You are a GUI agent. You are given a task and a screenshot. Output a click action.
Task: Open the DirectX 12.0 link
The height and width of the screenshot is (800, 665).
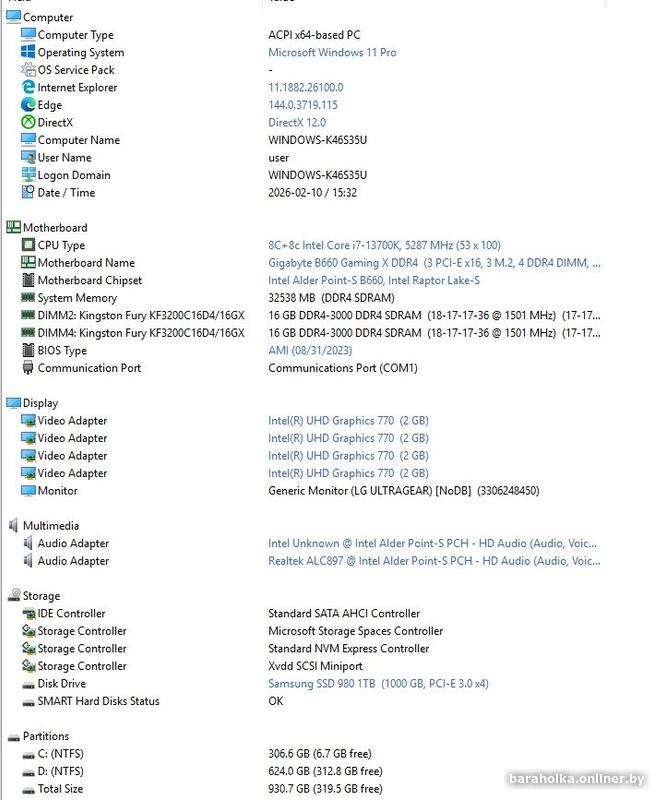tap(297, 122)
